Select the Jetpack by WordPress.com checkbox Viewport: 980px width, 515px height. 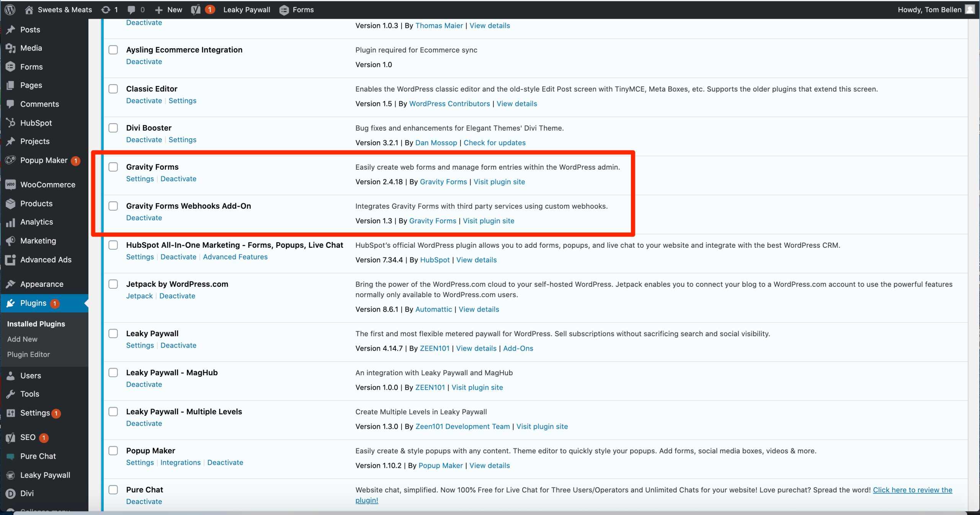click(x=113, y=284)
